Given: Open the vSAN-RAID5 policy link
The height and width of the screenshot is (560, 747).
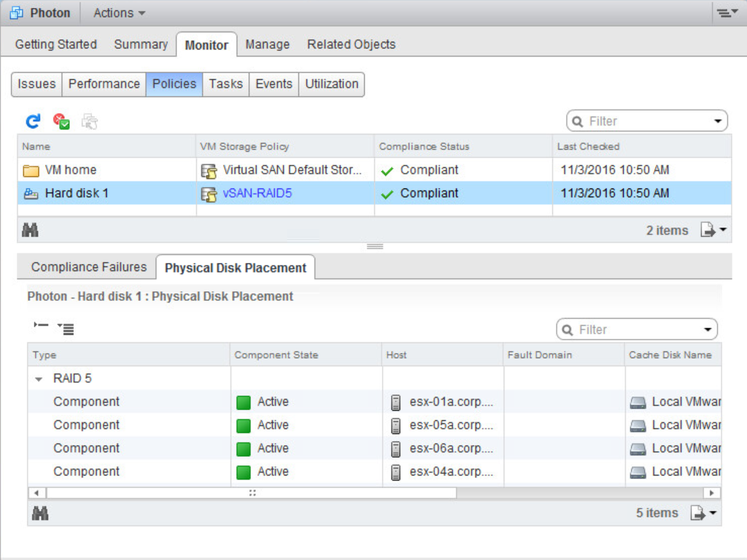Looking at the screenshot, I should (257, 193).
